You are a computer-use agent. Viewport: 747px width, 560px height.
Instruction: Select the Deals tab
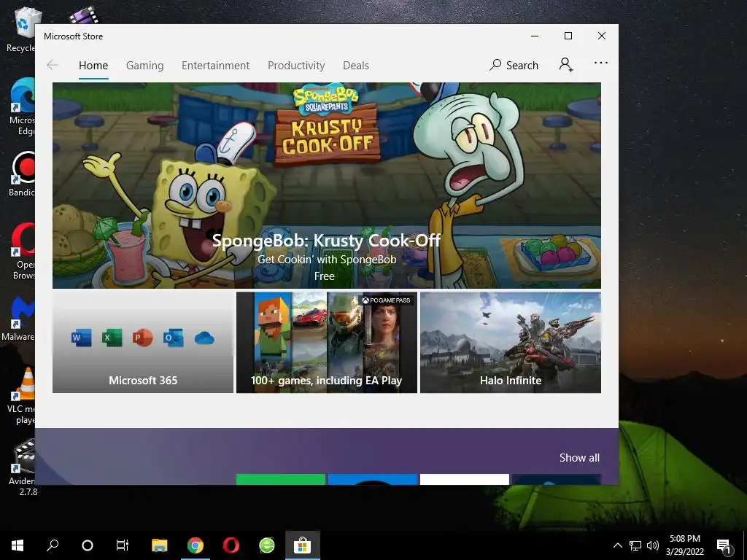[x=356, y=65]
